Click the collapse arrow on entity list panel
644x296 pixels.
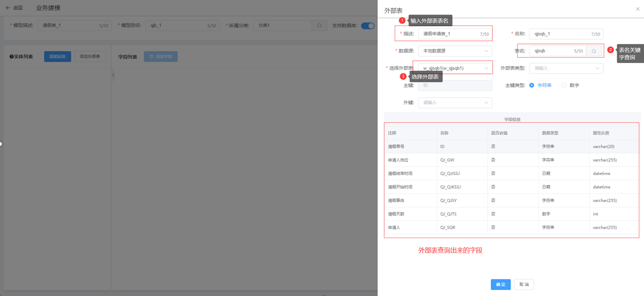tap(113, 75)
